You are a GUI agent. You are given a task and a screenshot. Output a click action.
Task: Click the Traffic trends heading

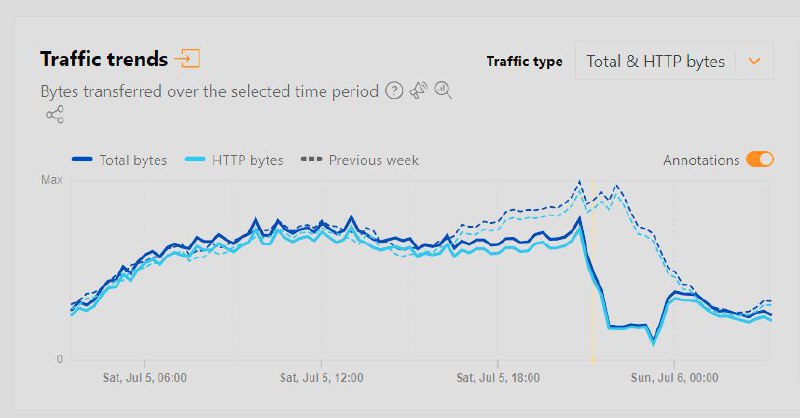point(104,59)
